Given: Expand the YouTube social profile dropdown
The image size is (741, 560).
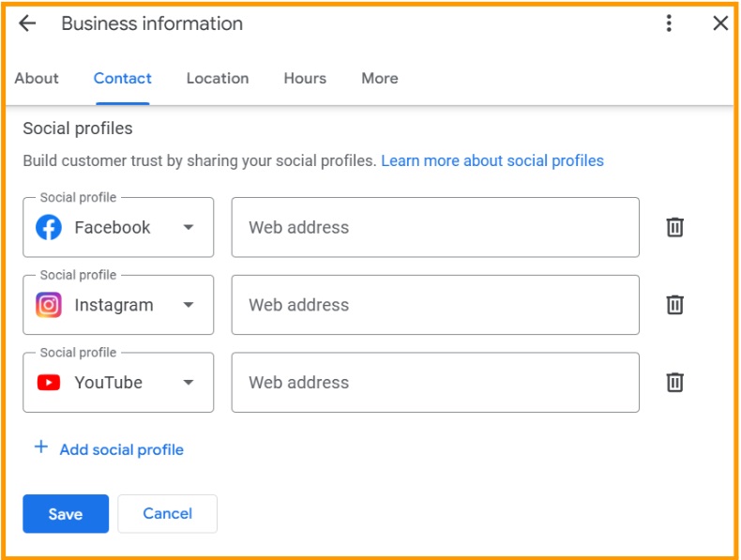Looking at the screenshot, I should 189,383.
